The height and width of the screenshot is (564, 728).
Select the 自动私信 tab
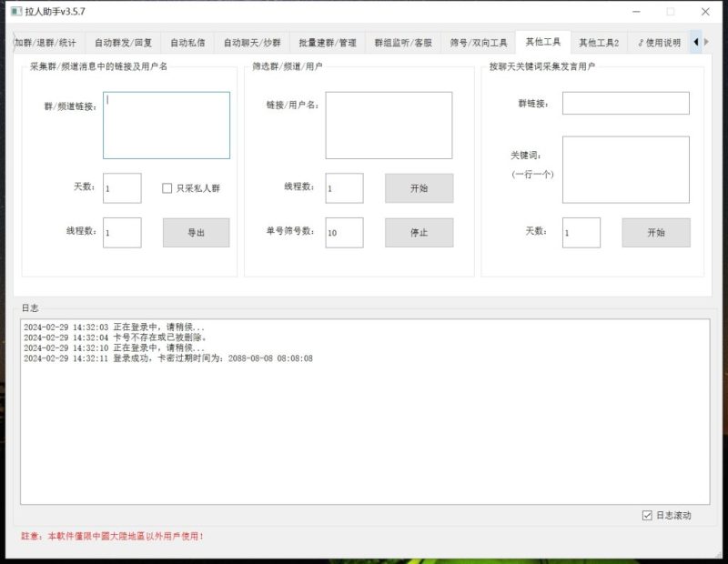point(187,42)
